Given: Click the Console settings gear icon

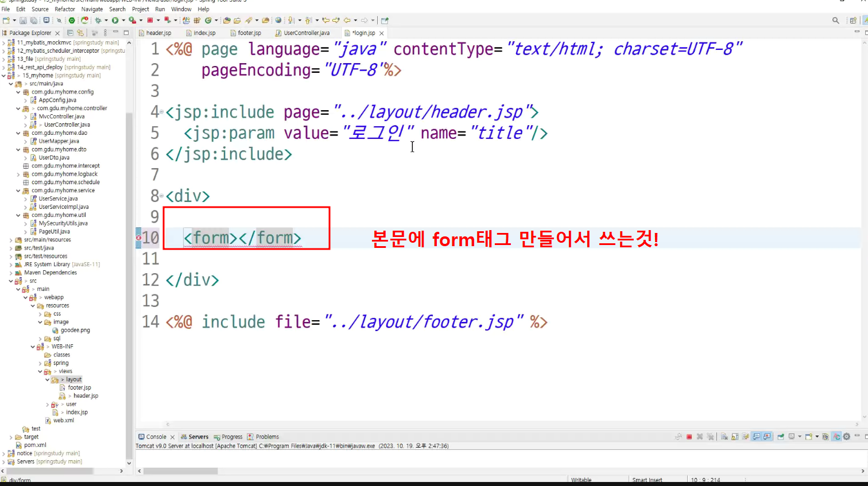Looking at the screenshot, I should 846,437.
